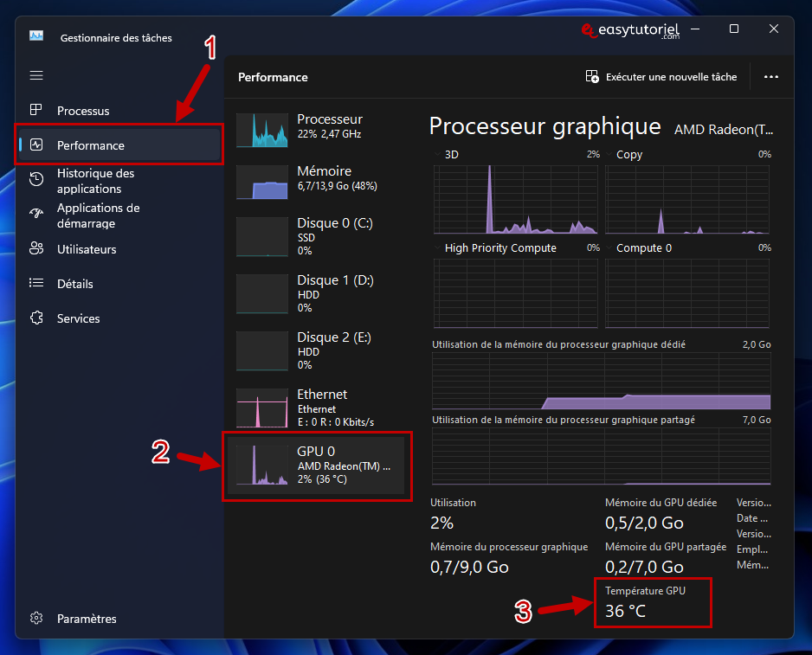Image resolution: width=812 pixels, height=655 pixels.
Task: Open the more options ellipsis menu
Action: 771,77
